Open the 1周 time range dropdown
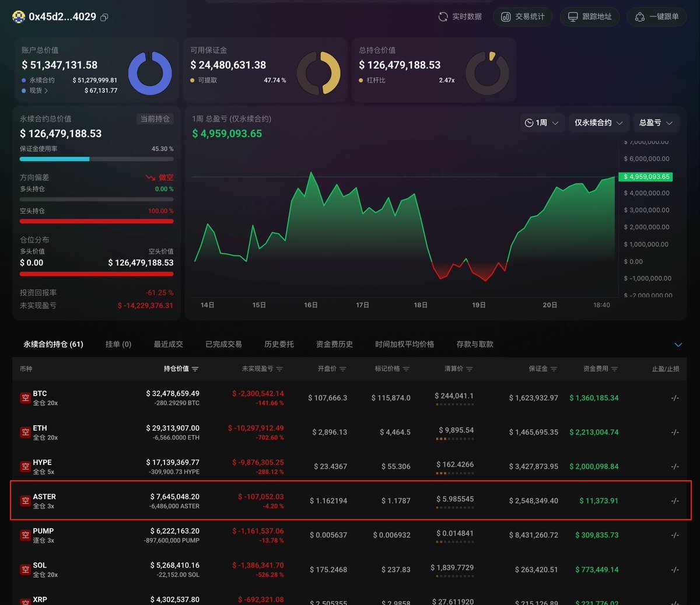This screenshot has height=605, width=700. pyautogui.click(x=542, y=123)
